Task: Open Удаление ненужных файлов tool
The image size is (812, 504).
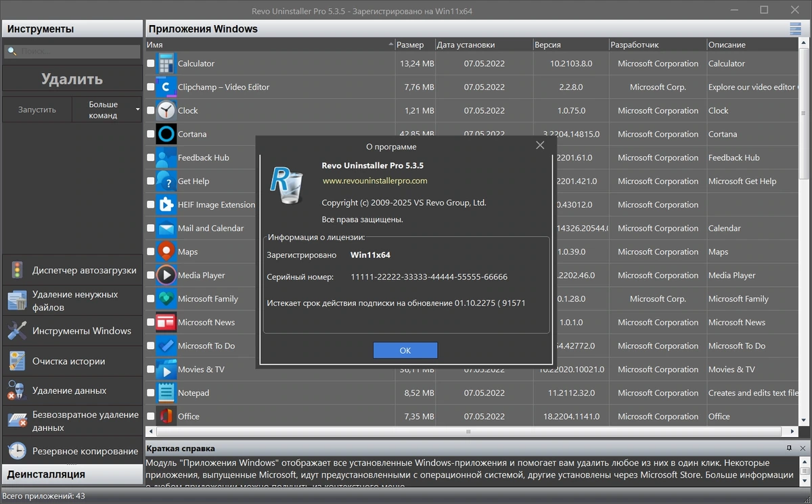Action: click(x=72, y=300)
